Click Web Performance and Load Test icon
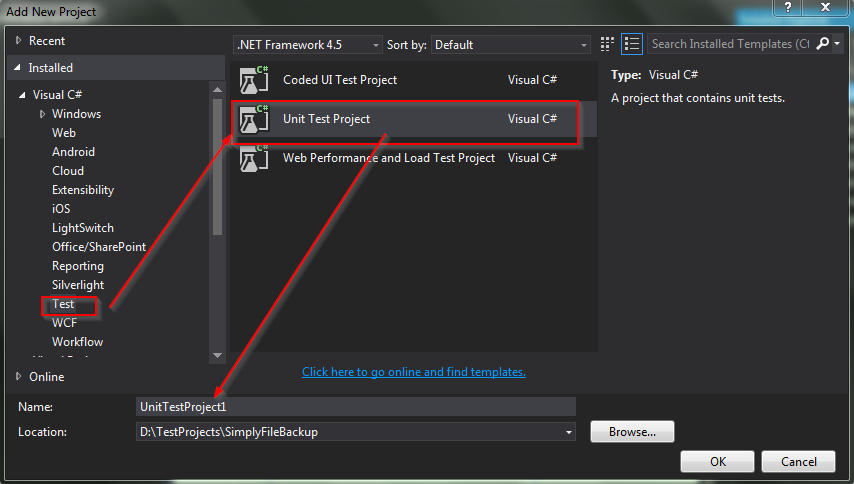This screenshot has height=484, width=854. [x=255, y=158]
